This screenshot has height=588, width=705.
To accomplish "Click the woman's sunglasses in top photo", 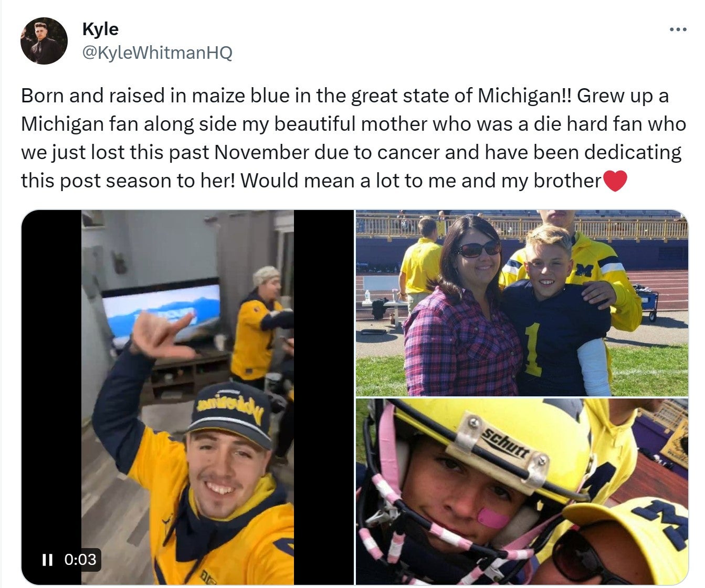I will click(x=478, y=249).
